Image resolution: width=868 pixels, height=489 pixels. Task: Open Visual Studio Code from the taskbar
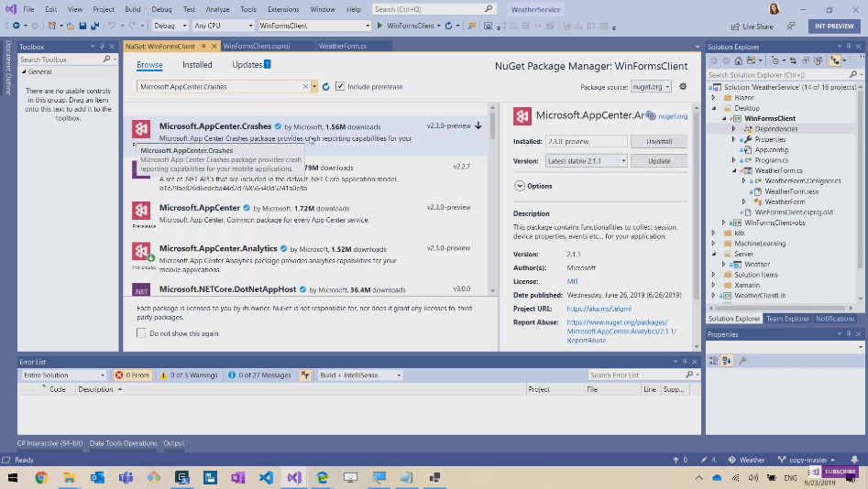tap(266, 477)
